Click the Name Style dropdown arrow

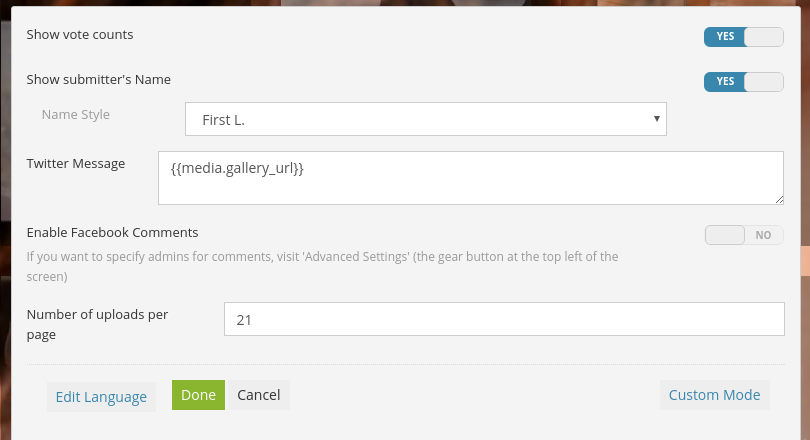(x=657, y=119)
